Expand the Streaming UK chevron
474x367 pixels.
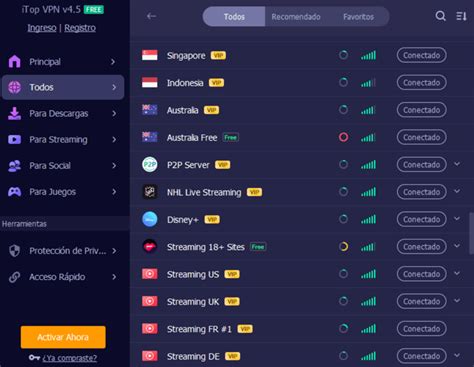457,301
